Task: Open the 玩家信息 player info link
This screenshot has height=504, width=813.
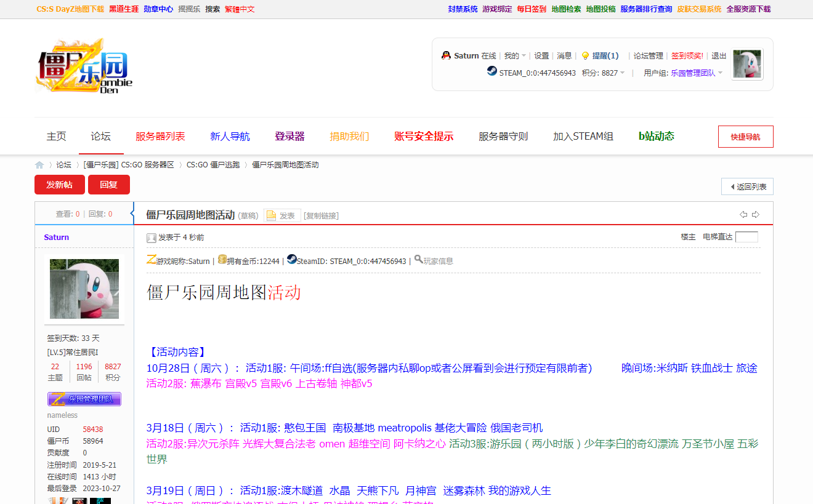Action: [x=438, y=261]
